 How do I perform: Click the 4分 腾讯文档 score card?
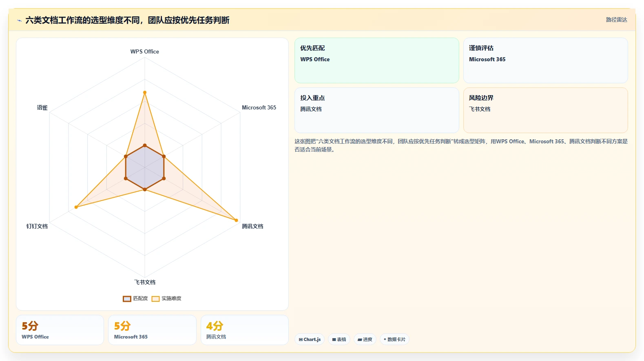[x=245, y=330]
